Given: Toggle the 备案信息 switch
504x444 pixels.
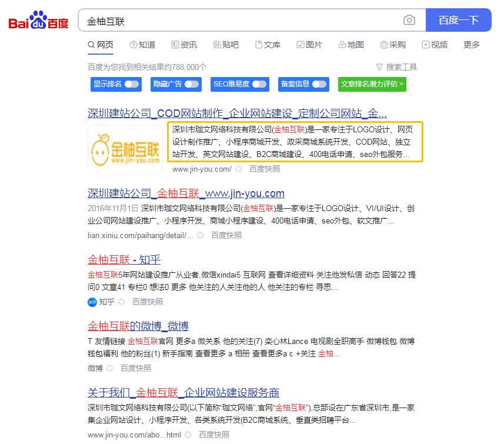Looking at the screenshot, I should pyautogui.click(x=319, y=84).
